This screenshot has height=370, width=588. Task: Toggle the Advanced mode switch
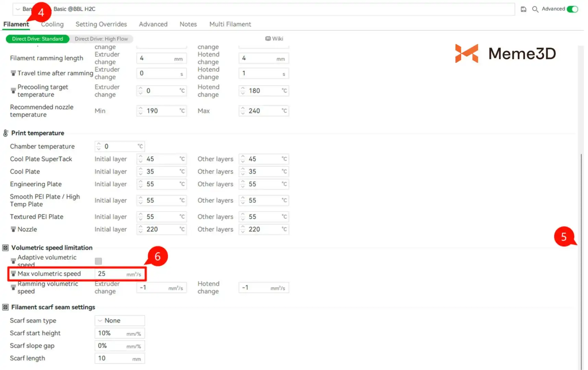click(x=572, y=9)
